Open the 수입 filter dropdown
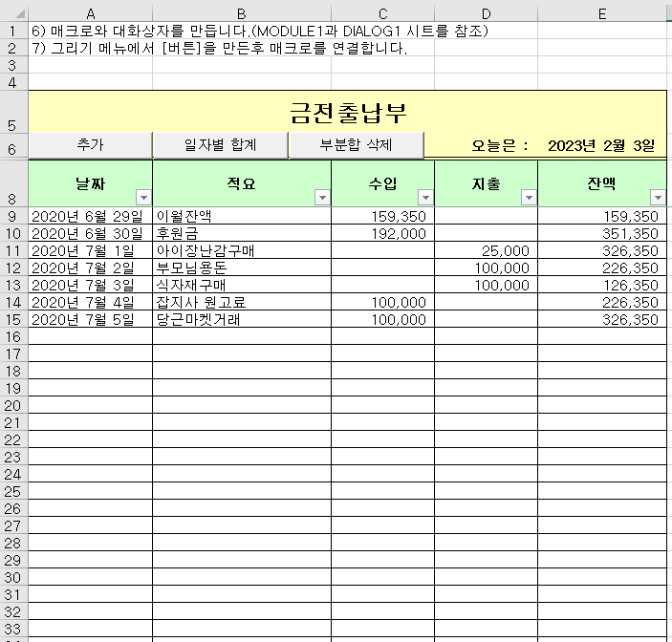This screenshot has height=642, width=672. click(x=425, y=198)
